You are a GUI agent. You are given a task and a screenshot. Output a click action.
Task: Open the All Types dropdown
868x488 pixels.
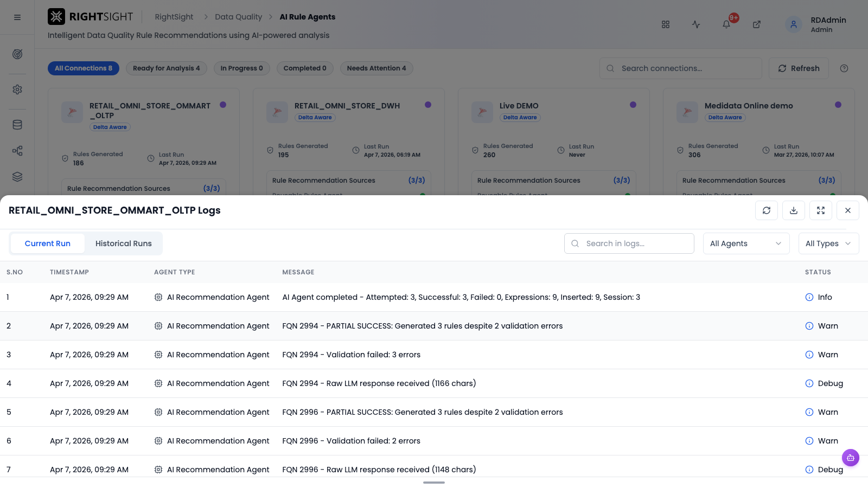828,243
